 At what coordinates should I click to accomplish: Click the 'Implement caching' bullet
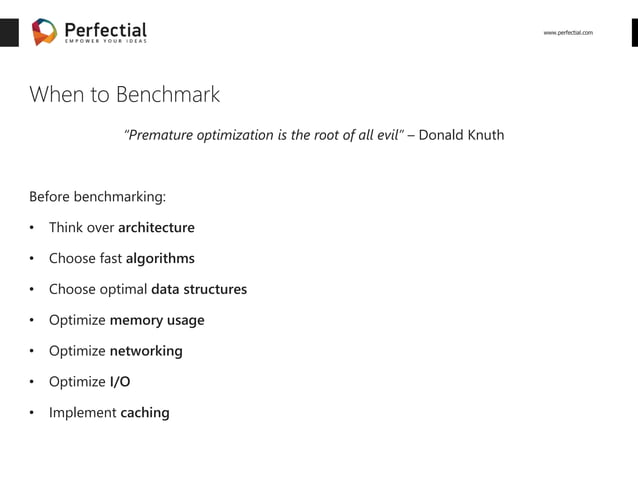109,413
